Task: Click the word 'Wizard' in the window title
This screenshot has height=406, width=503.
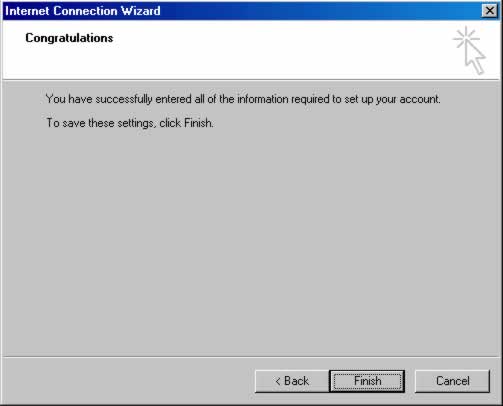Action: (x=141, y=11)
